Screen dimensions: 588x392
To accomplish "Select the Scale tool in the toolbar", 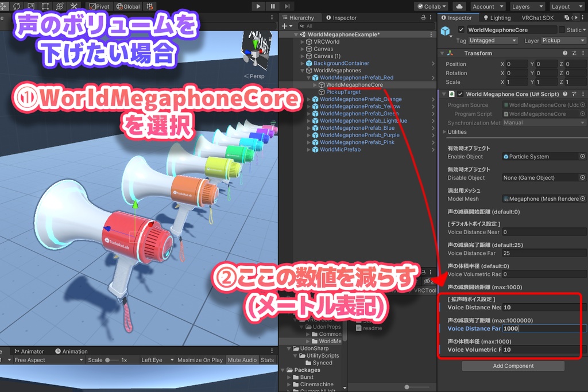I will tap(30, 6).
